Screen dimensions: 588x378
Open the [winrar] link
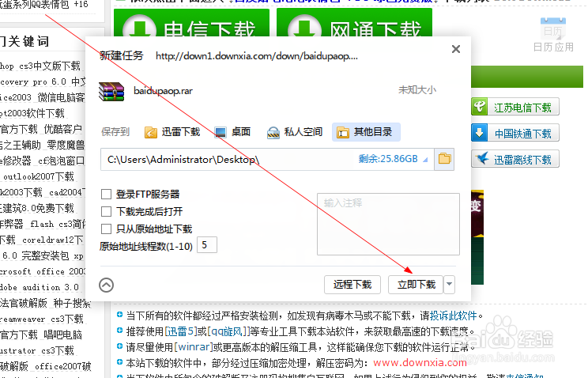[193, 347]
